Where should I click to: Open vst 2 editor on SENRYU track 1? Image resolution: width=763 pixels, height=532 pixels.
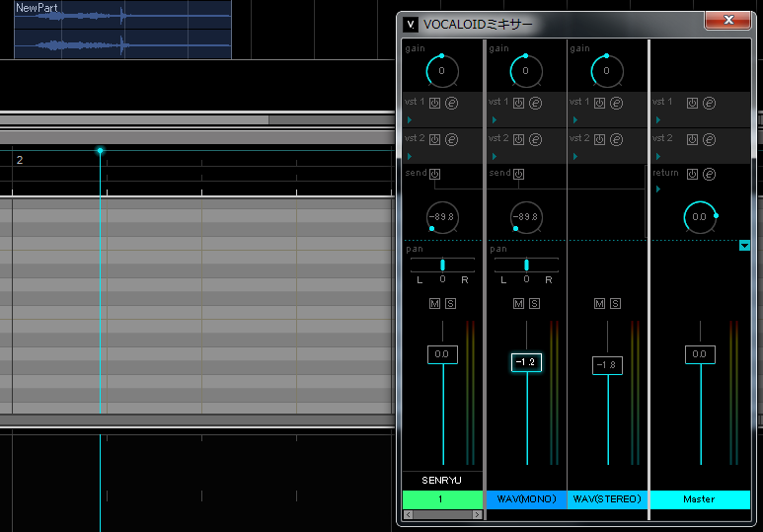point(451,140)
